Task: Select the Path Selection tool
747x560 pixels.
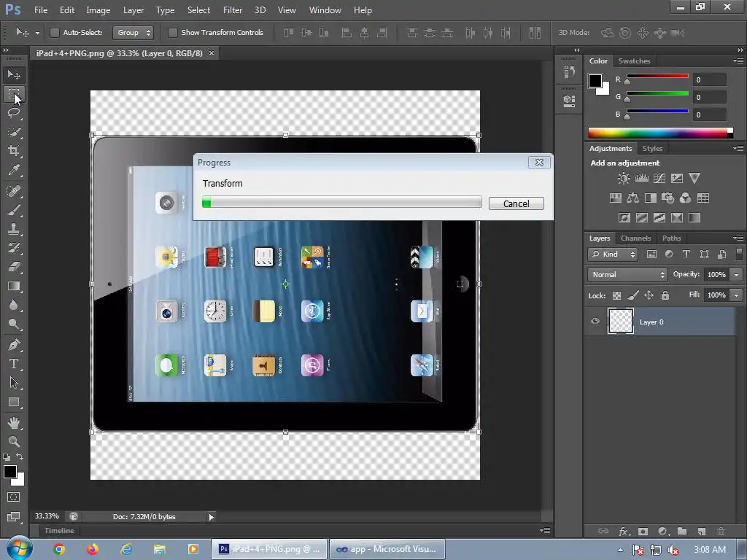Action: (x=14, y=383)
